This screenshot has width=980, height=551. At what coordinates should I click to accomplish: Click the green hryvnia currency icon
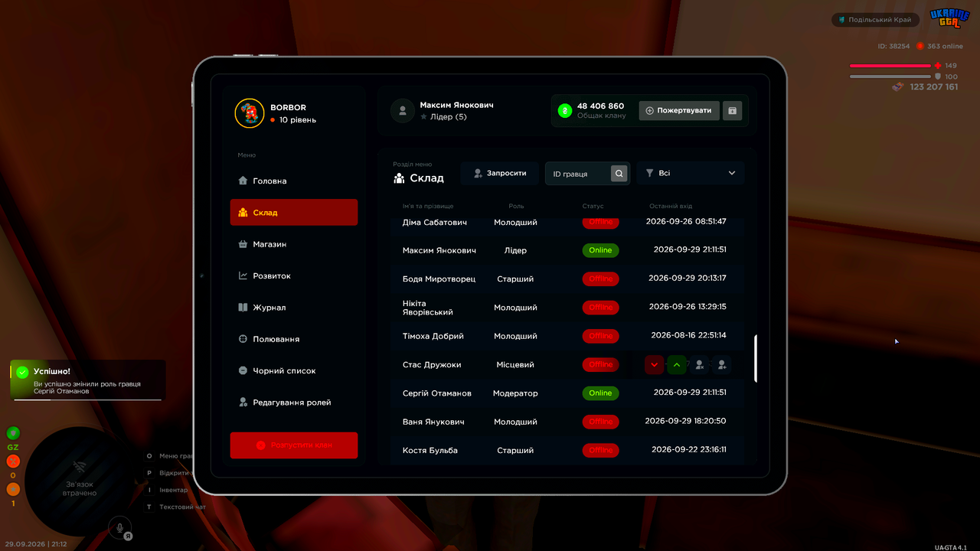tap(565, 110)
